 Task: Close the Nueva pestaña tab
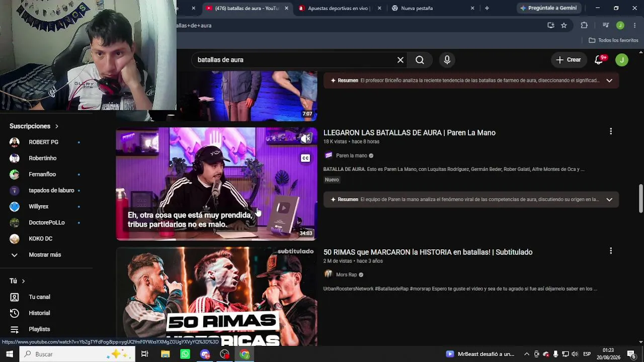[472, 8]
